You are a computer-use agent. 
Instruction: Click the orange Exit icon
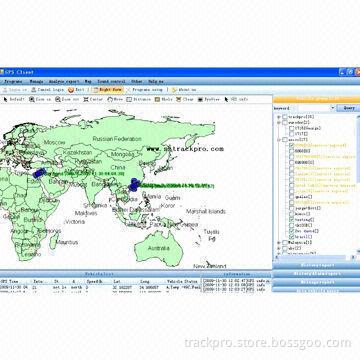pos(71,90)
